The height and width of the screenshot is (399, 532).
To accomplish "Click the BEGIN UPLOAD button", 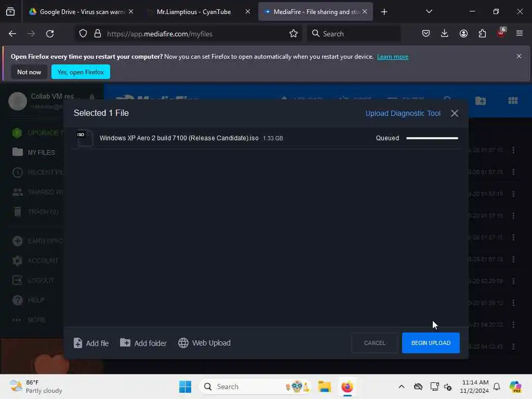I will (431, 343).
